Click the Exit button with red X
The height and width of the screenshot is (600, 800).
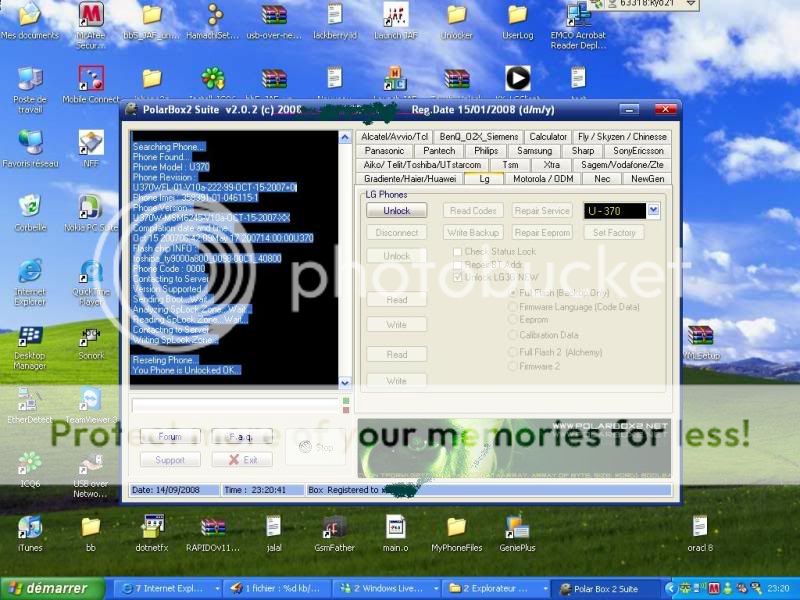pyautogui.click(x=242, y=460)
